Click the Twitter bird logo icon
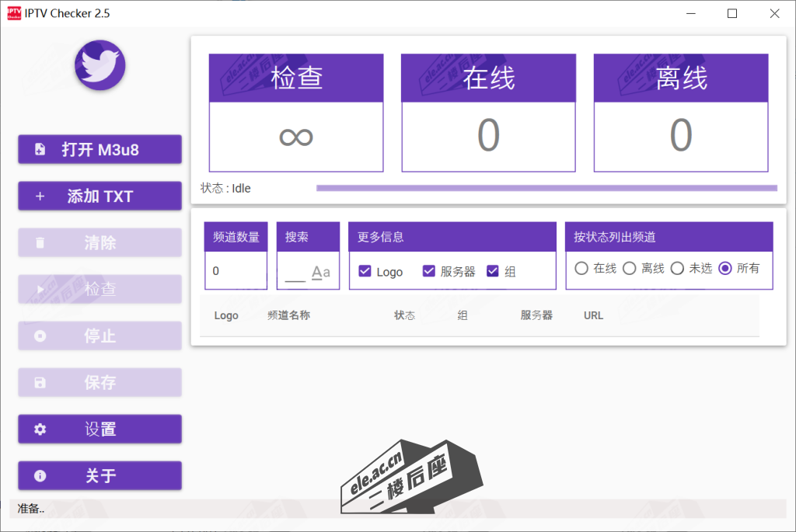Screen dimensions: 796x532 click(x=100, y=65)
